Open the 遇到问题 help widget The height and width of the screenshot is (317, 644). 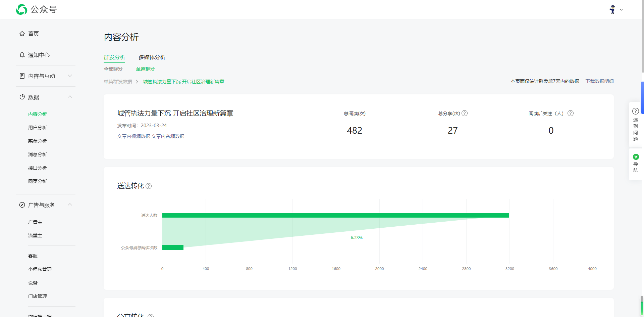[635, 125]
